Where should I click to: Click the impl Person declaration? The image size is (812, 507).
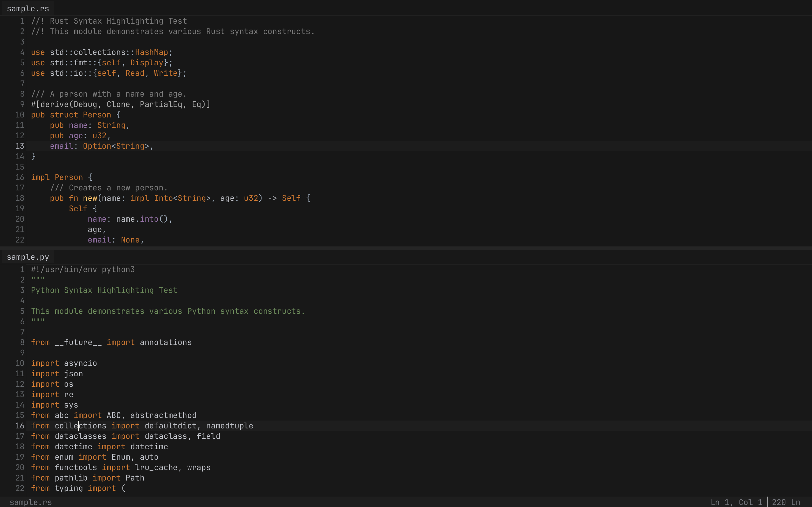[57, 177]
